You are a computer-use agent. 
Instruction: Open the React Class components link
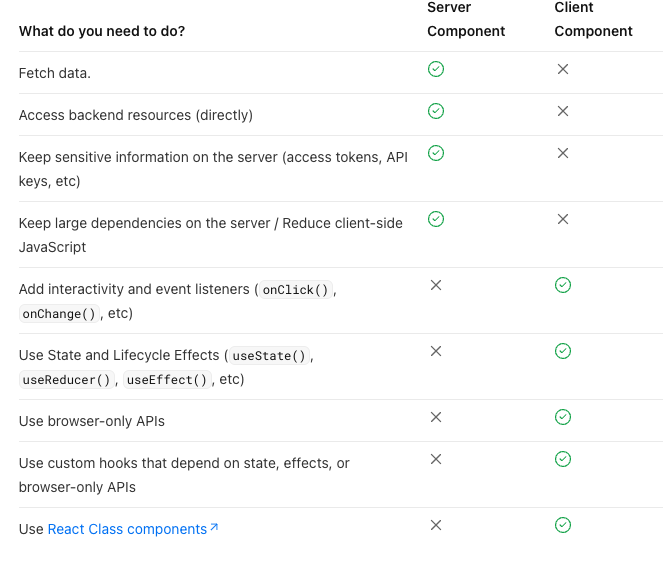[x=127, y=529]
